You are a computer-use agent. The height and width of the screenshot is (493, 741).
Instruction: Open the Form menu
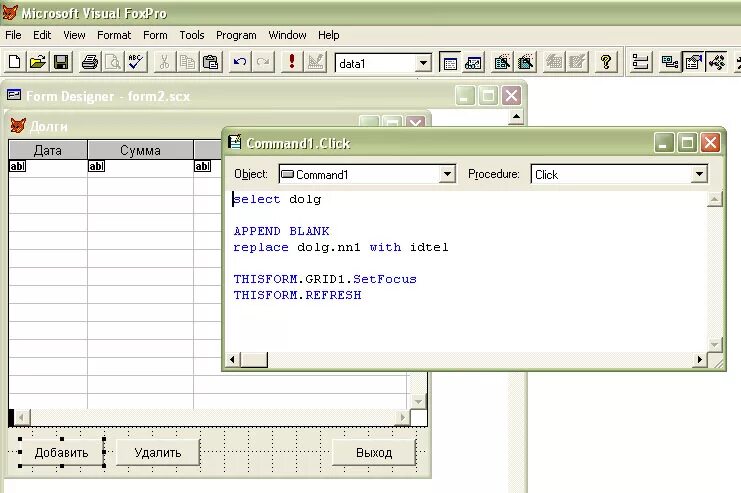[155, 35]
